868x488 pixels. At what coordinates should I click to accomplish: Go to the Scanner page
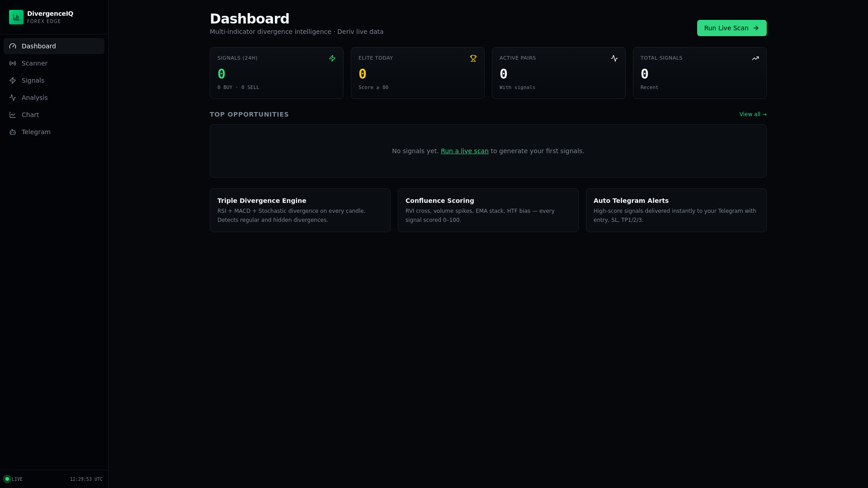[54, 63]
